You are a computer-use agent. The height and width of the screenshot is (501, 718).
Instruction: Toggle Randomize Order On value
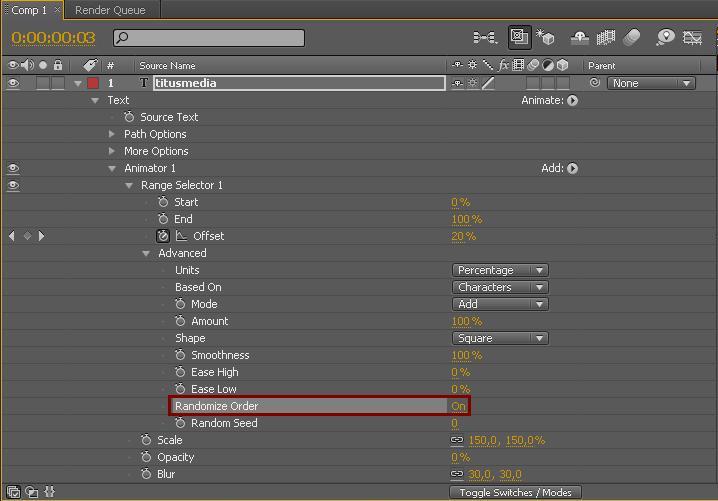[x=458, y=406]
